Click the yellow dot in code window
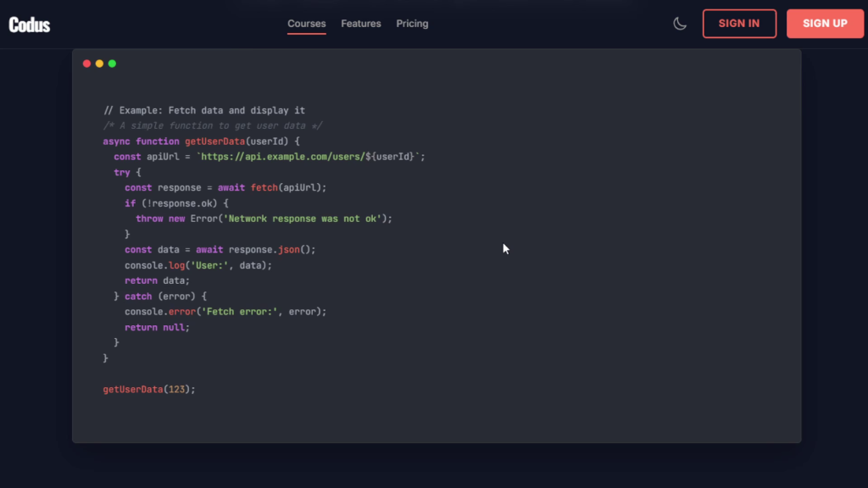The height and width of the screenshot is (488, 868). tap(100, 64)
